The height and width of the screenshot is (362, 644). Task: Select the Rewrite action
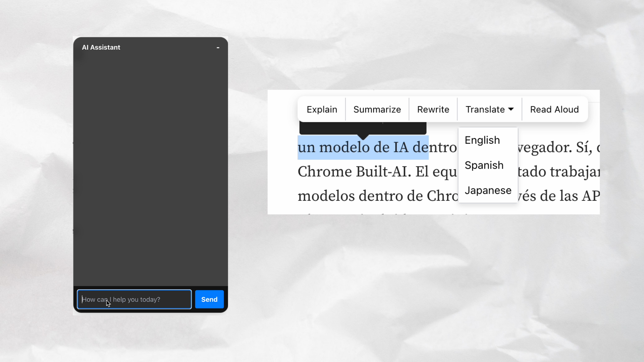coord(433,110)
